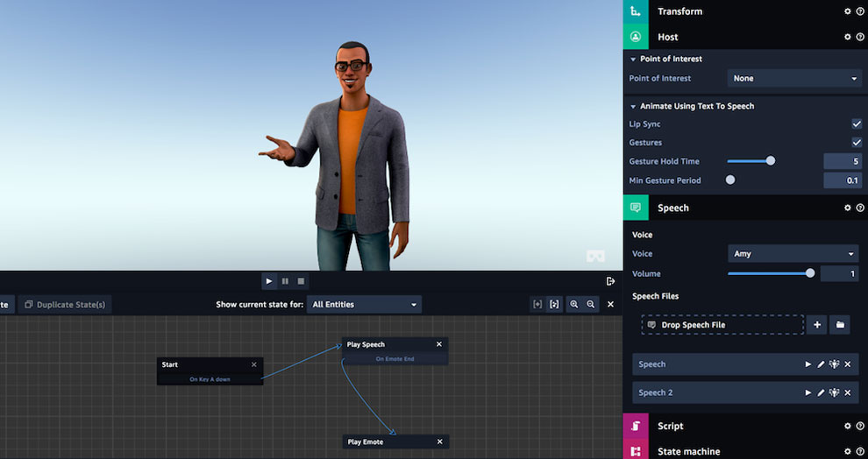Viewport: 868px width, 459px height.
Task: Toggle the Lip Sync checkbox
Action: pyautogui.click(x=857, y=124)
